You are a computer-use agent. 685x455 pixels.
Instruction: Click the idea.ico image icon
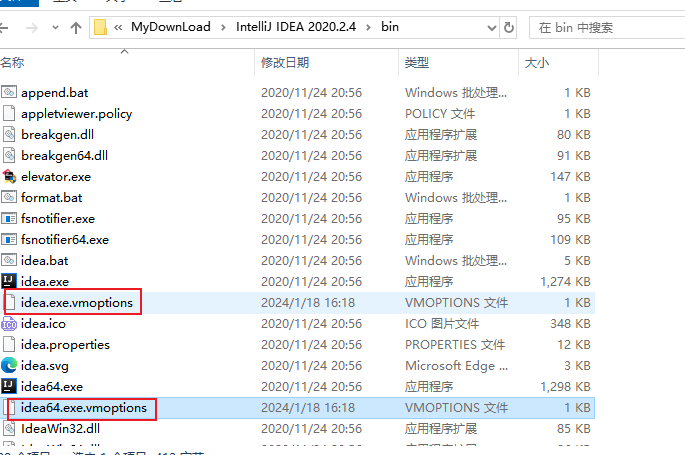[x=9, y=324]
